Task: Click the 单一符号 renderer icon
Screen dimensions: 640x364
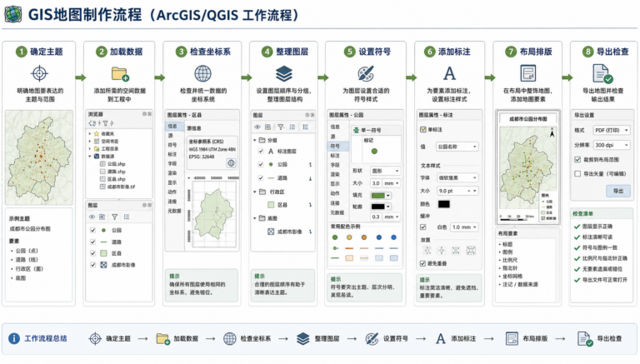Action: (x=357, y=130)
